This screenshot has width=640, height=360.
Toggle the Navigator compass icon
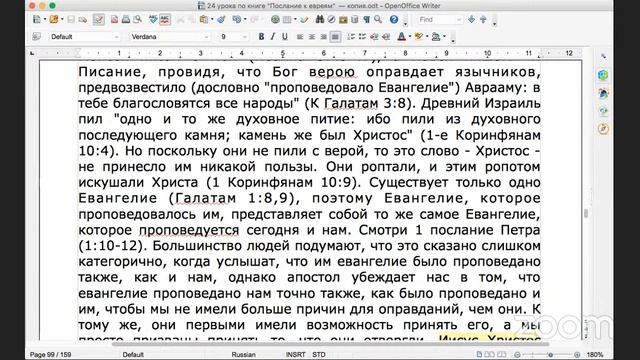point(331,19)
